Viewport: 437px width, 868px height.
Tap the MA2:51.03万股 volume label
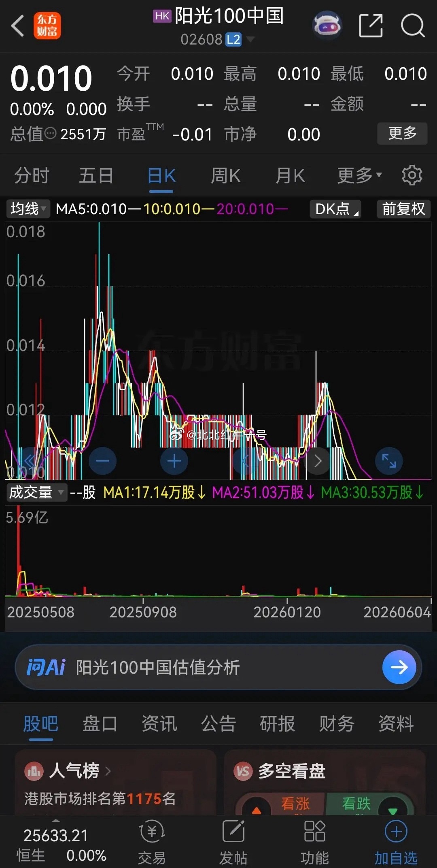coord(263,492)
